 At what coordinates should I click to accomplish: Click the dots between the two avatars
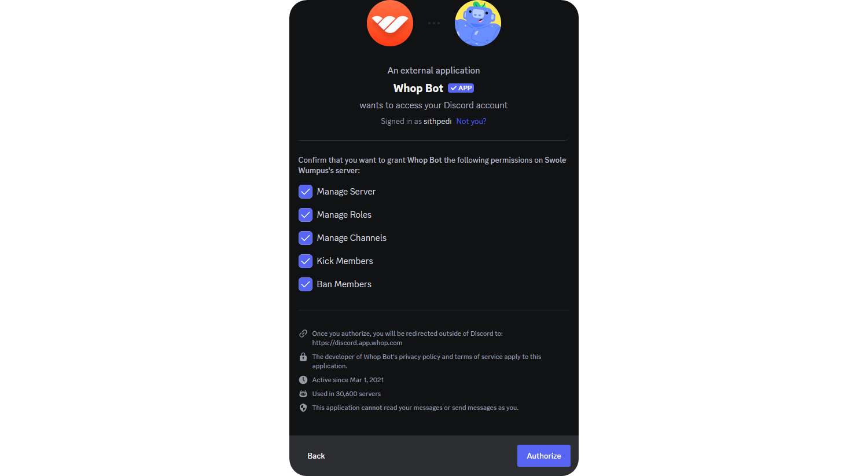pos(433,23)
